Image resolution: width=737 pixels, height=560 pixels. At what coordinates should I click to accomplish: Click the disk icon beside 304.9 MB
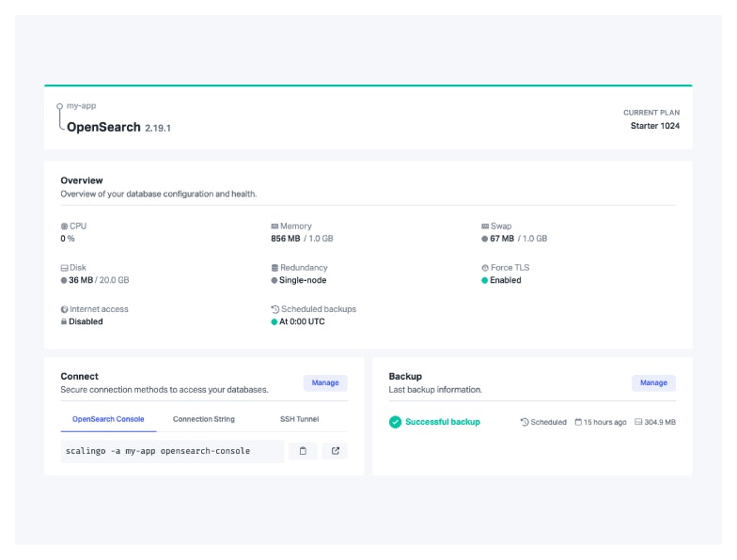tap(638, 422)
